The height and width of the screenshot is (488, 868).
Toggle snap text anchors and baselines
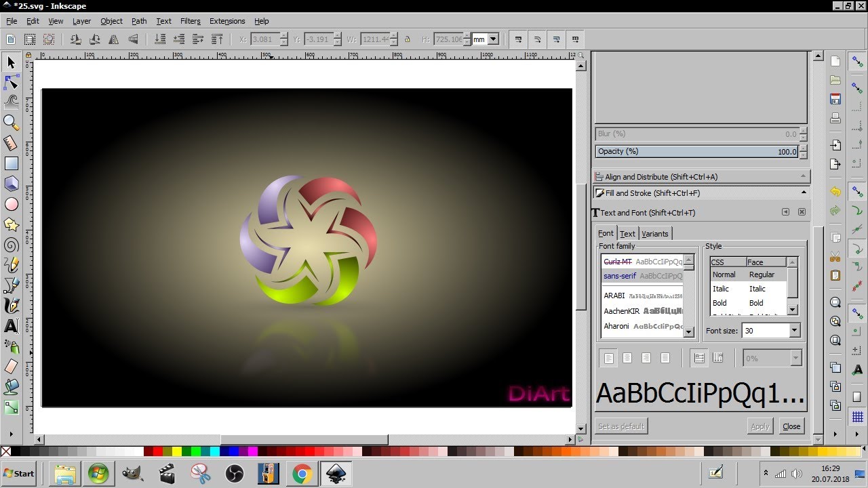click(858, 370)
